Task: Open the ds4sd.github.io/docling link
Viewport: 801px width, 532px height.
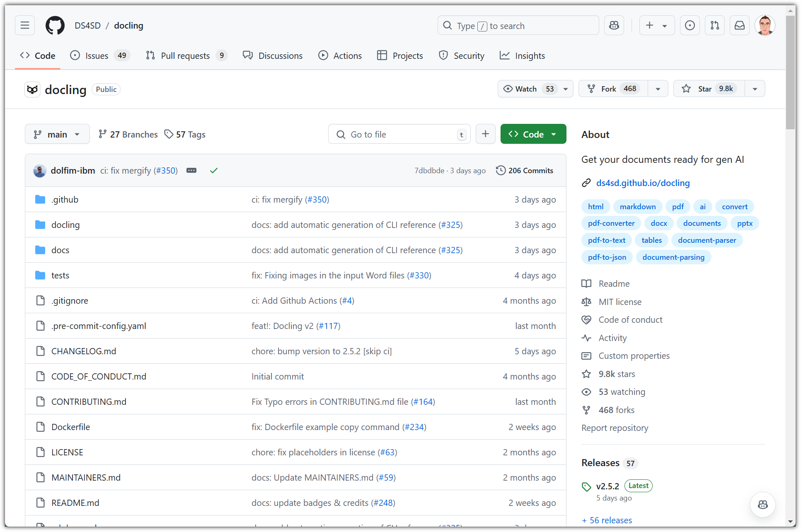Action: pos(643,183)
